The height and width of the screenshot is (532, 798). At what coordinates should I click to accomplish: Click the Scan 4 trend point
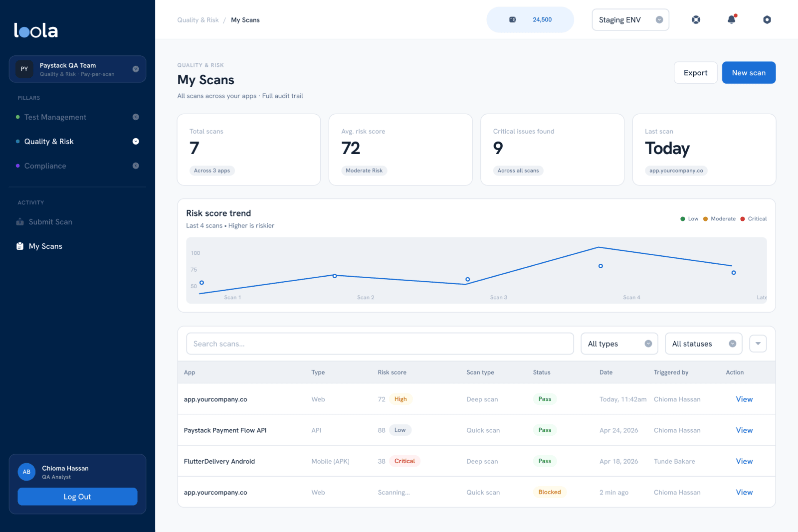[600, 266]
